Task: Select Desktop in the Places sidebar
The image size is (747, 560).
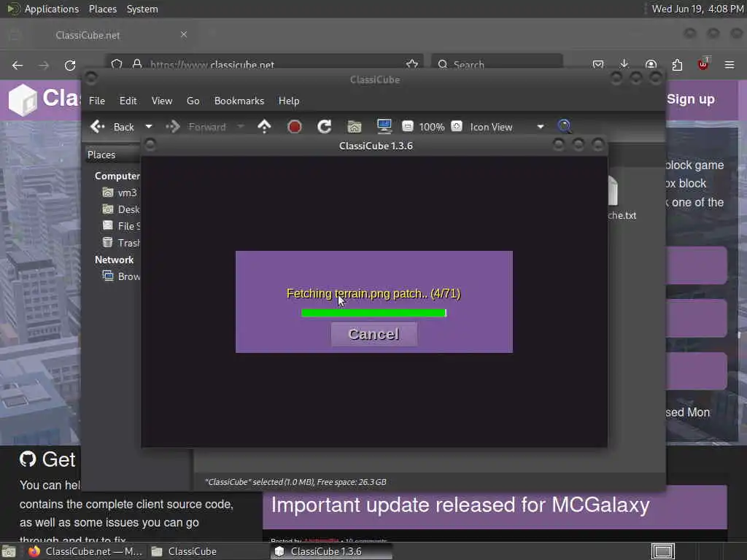Action: click(121, 209)
